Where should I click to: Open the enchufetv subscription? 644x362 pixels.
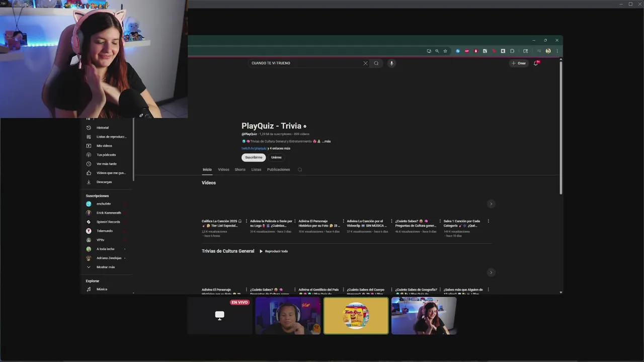click(107, 204)
